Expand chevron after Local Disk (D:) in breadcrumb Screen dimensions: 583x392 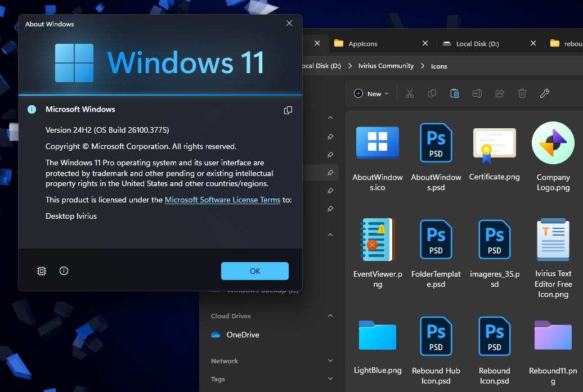pyautogui.click(x=350, y=66)
